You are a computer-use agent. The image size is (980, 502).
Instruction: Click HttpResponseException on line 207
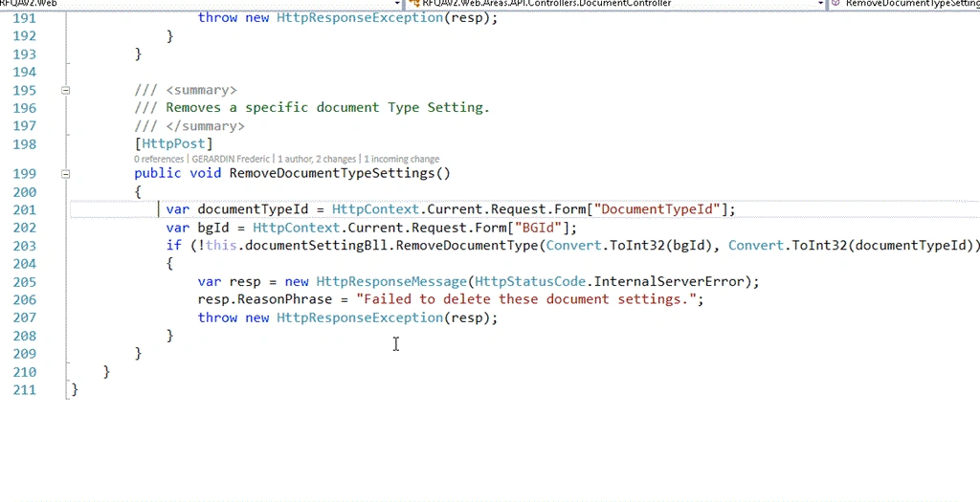(360, 317)
